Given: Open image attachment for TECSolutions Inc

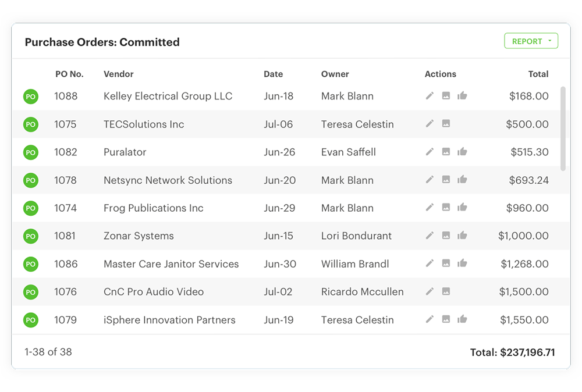Looking at the screenshot, I should coord(446,124).
